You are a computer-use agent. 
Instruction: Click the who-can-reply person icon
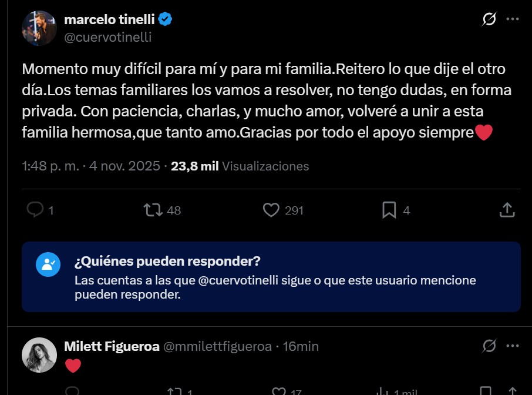coord(48,265)
